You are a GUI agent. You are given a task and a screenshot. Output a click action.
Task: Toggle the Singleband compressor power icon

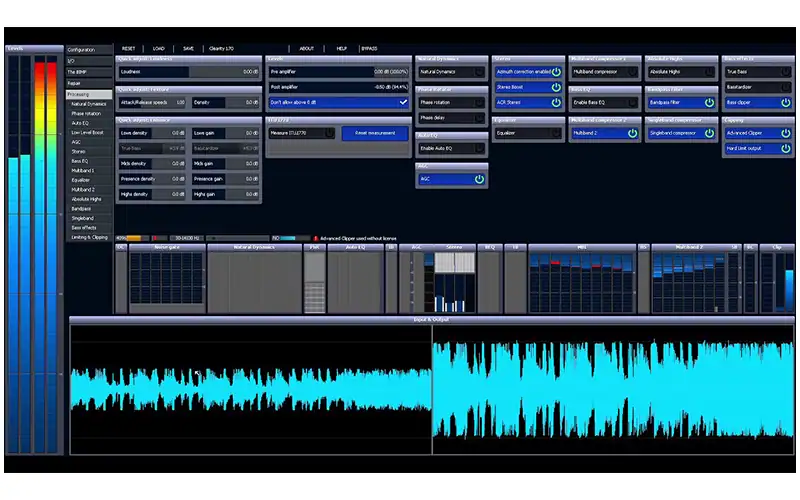point(709,133)
